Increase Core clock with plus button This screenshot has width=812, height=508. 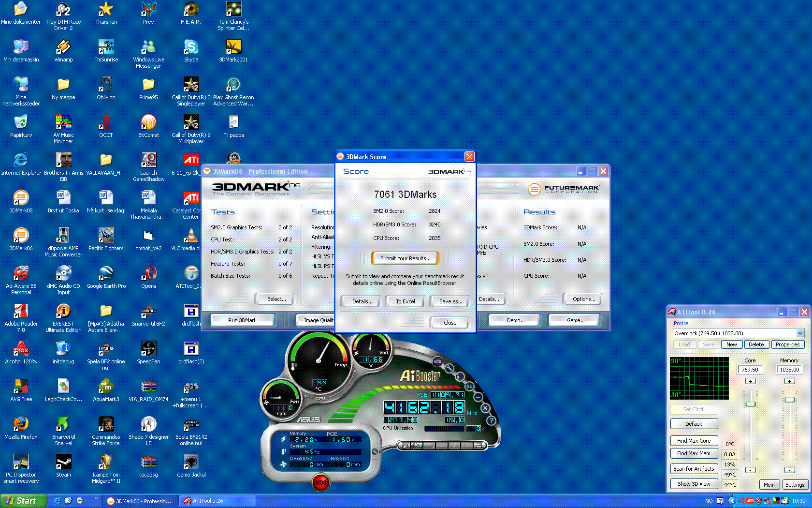click(x=750, y=381)
